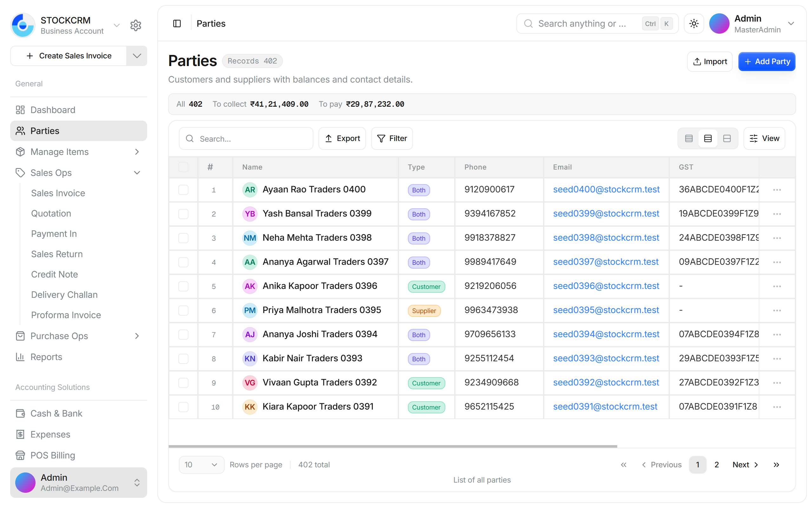The image size is (812, 508).
Task: Switch theme with the sun icon
Action: pos(694,23)
